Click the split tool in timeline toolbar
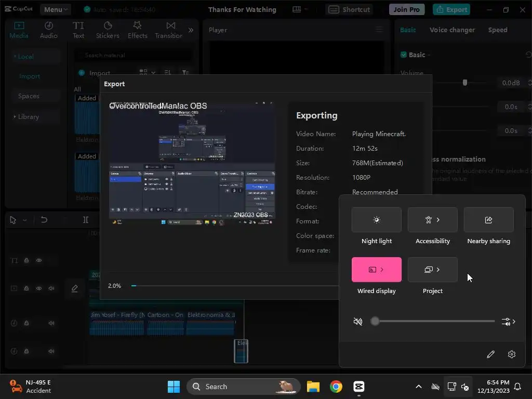This screenshot has height=399, width=532. 86,220
